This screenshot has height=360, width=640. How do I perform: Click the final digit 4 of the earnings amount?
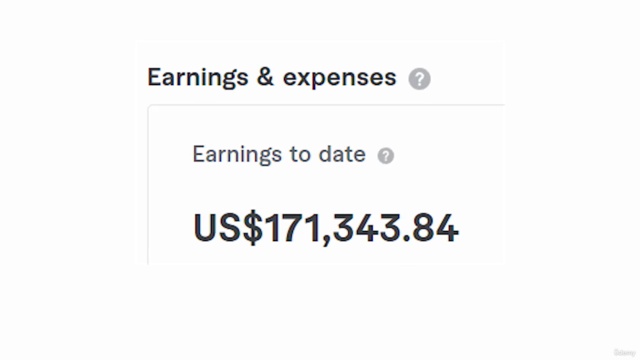click(448, 228)
